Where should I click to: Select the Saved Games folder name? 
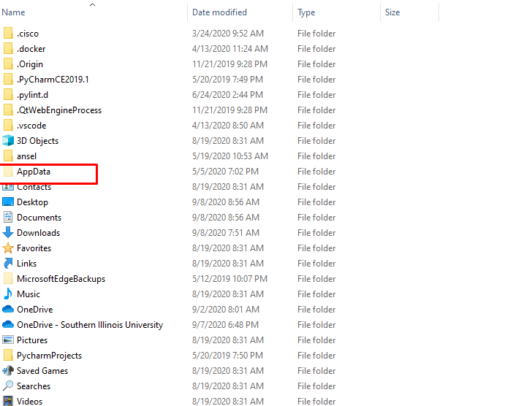(42, 371)
